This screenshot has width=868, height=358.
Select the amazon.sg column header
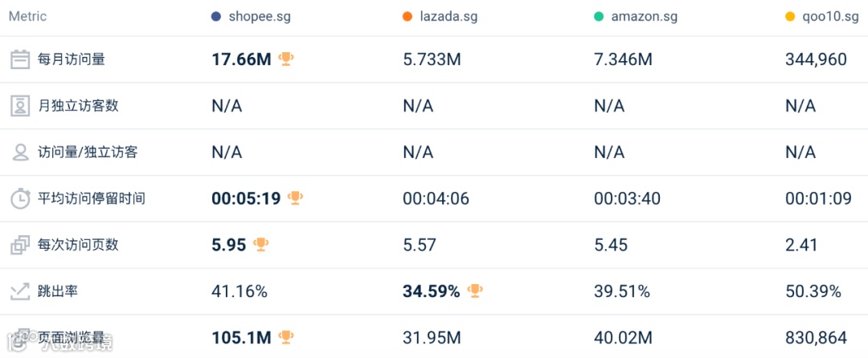643,17
